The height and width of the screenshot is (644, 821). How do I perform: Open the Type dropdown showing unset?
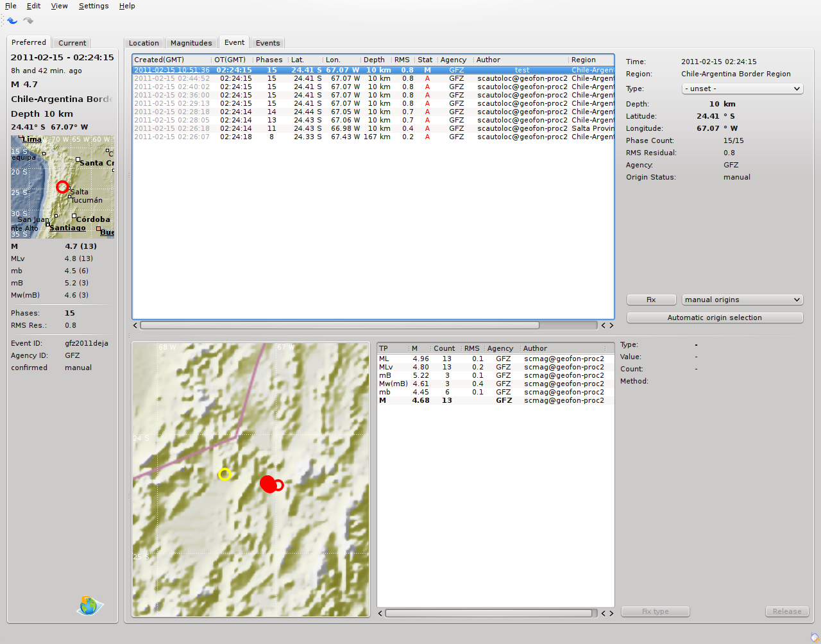(742, 89)
